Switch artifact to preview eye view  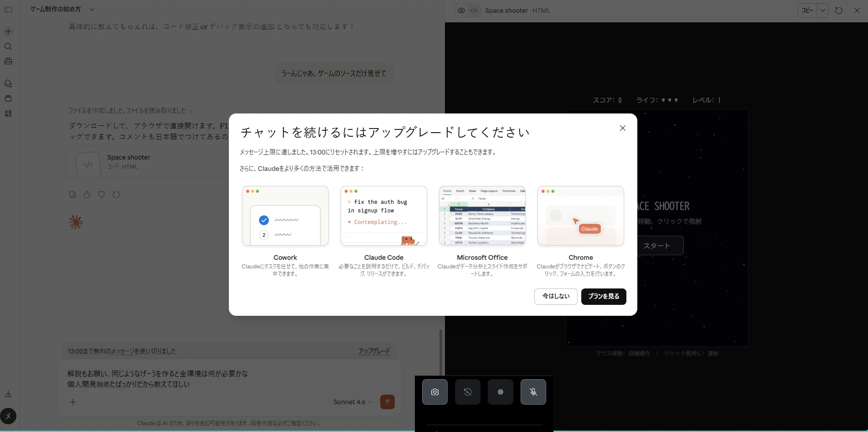[461, 10]
